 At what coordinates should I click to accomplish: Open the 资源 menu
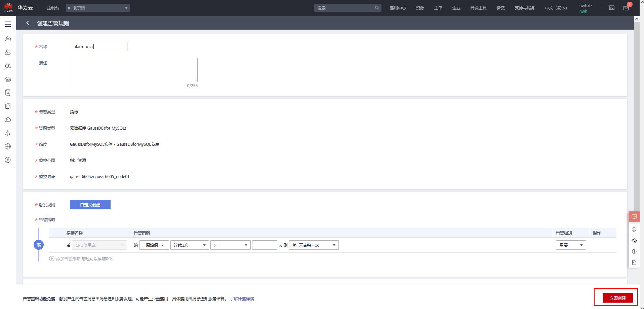[x=420, y=8]
